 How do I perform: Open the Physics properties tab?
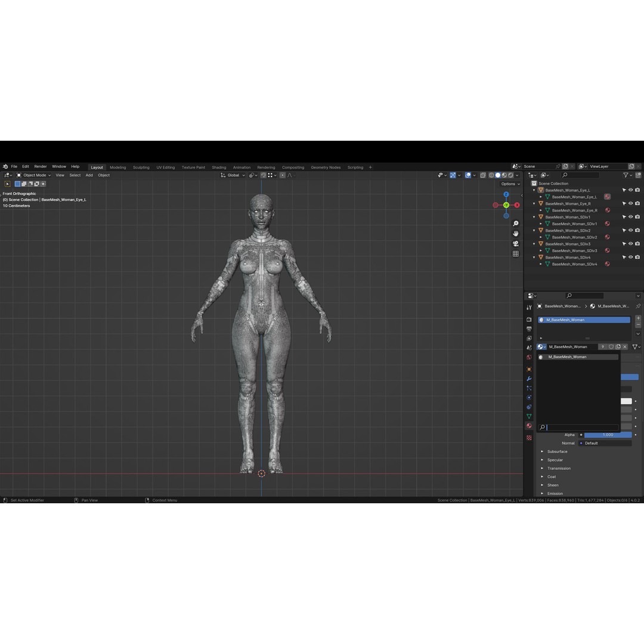click(x=529, y=397)
